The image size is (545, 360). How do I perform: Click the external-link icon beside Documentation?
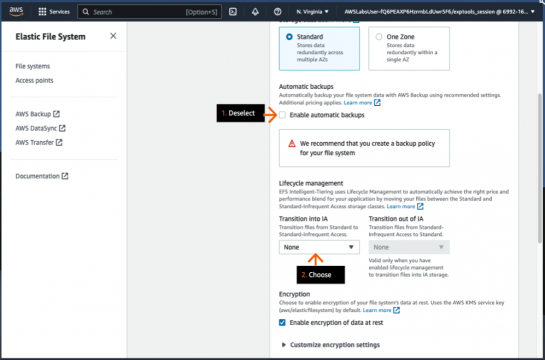[x=65, y=176]
